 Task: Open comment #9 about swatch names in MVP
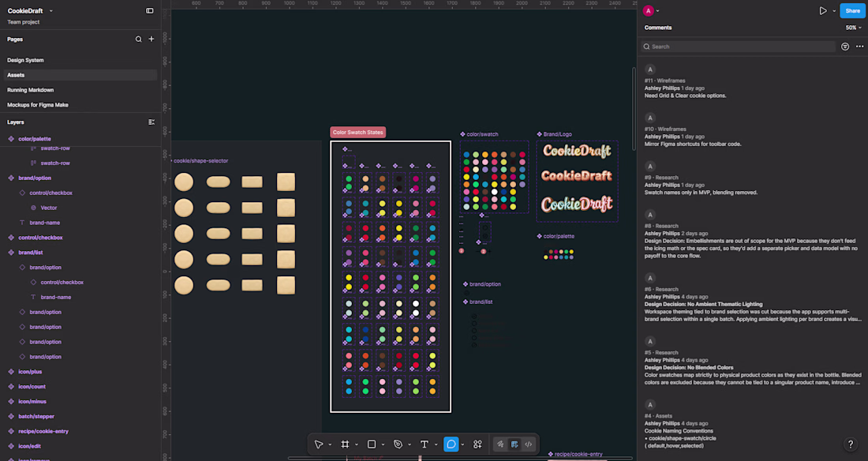753,180
